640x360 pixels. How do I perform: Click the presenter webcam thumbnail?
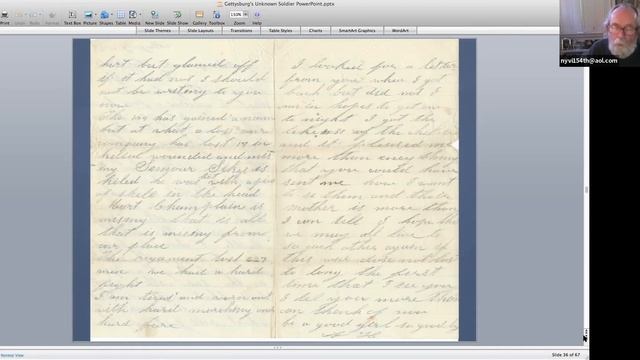click(x=600, y=33)
